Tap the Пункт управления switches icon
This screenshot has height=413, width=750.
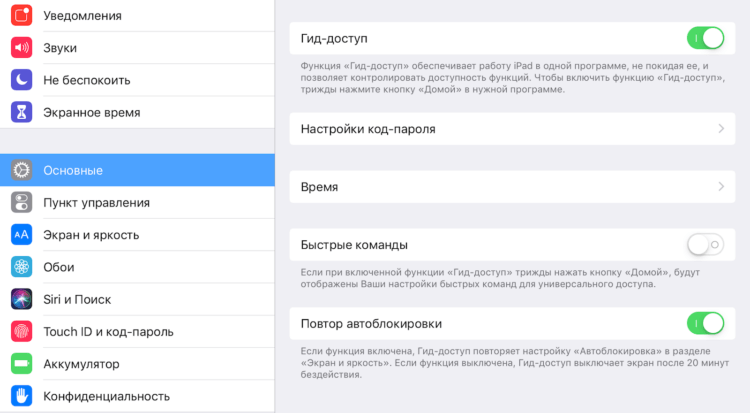pos(22,202)
